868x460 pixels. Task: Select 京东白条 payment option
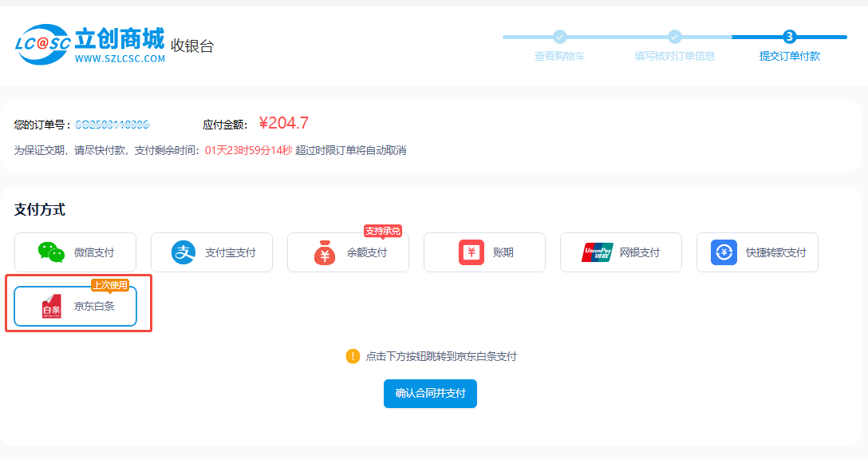click(94, 306)
